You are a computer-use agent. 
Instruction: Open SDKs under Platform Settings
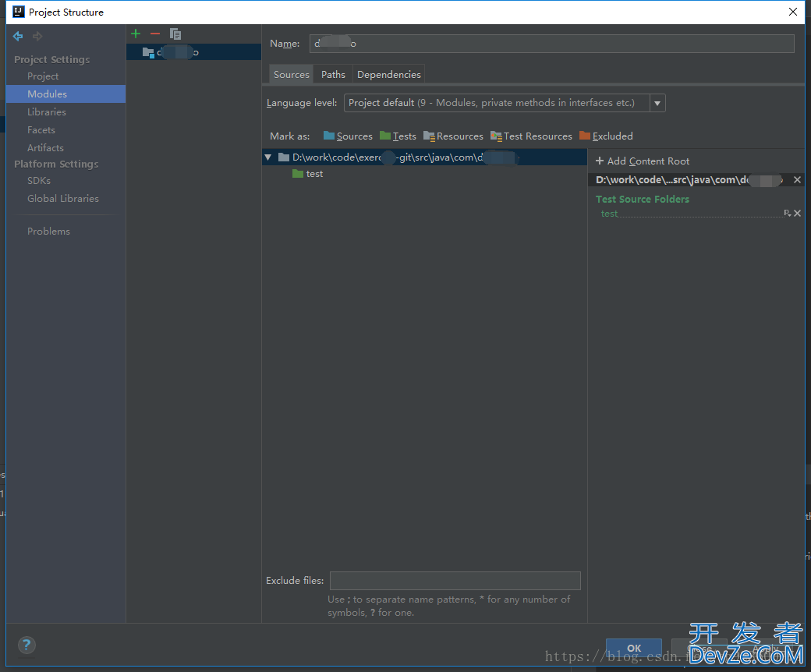(x=39, y=181)
